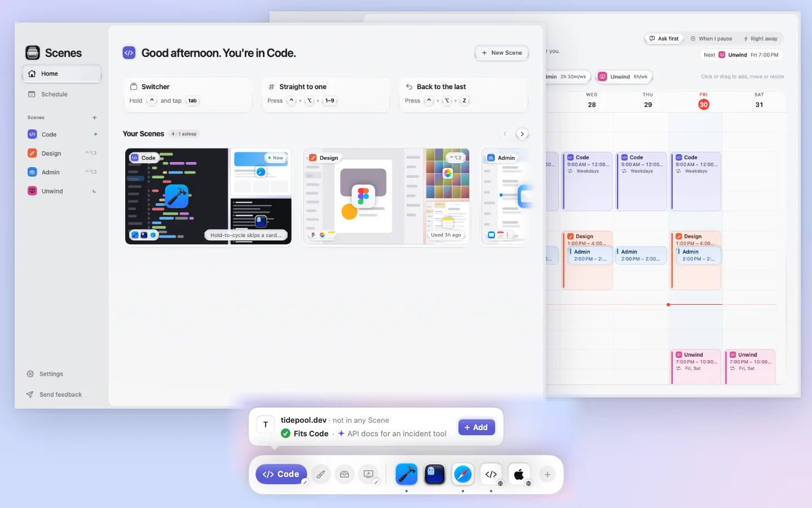Viewport: 812px width, 508px height.
Task: Open the Design scene thumbnail card
Action: pos(386,196)
